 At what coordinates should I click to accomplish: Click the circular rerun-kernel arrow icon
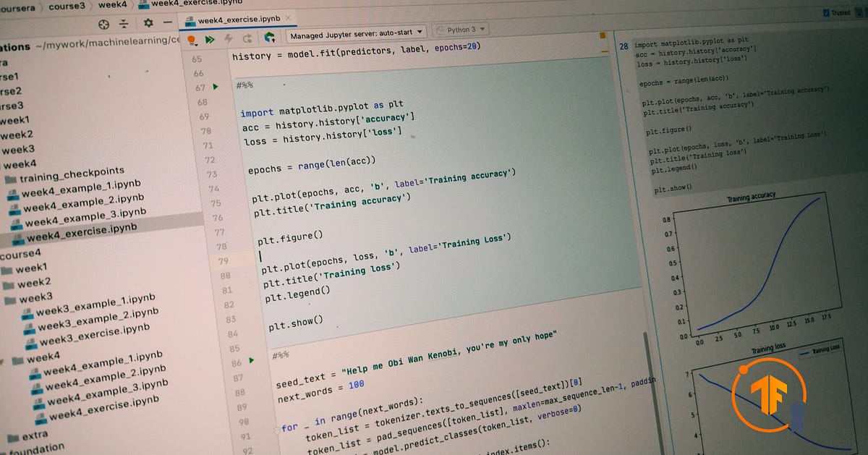point(247,40)
